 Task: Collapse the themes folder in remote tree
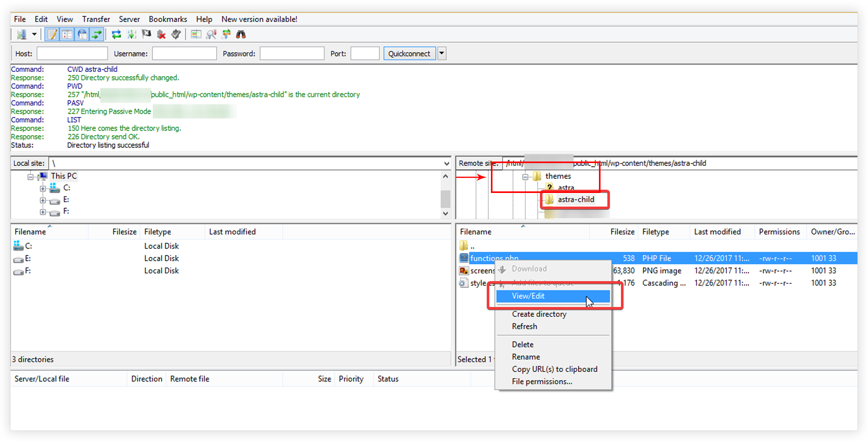coord(525,177)
